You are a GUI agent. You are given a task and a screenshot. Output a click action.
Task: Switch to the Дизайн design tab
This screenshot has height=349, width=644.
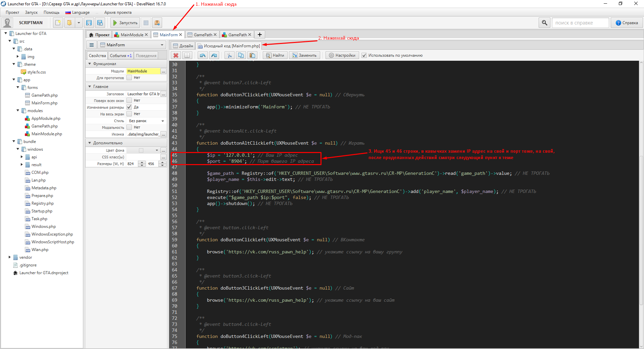coord(183,46)
